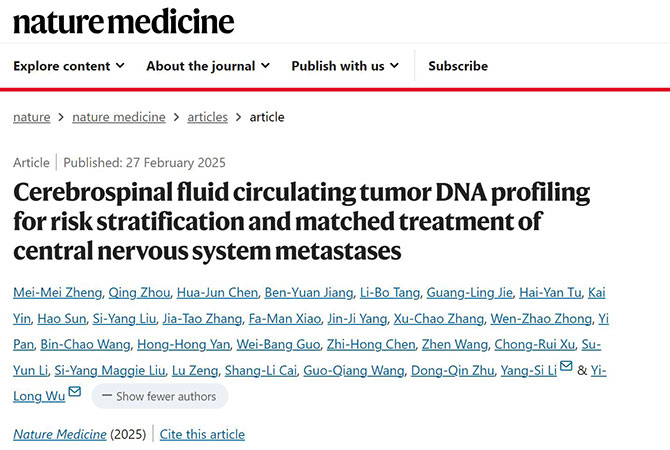Click the envelope icon after Yang-Si Li
The image size is (670, 450).
[x=567, y=370]
